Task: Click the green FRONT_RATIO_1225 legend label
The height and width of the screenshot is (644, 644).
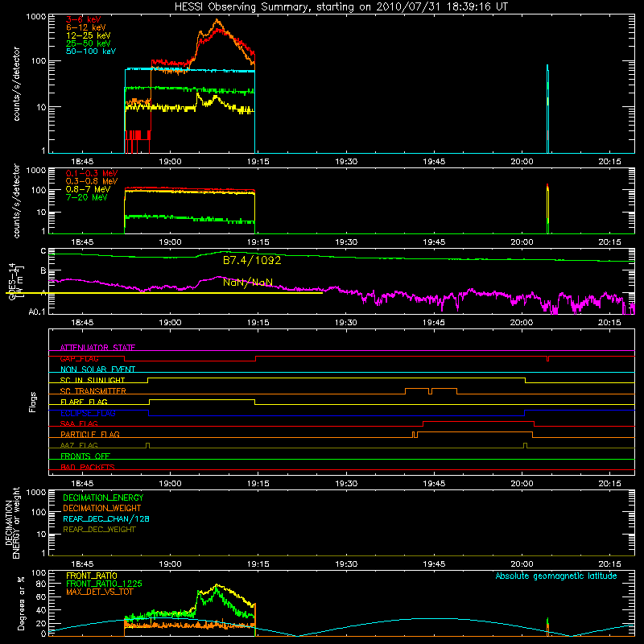Action: [x=104, y=584]
